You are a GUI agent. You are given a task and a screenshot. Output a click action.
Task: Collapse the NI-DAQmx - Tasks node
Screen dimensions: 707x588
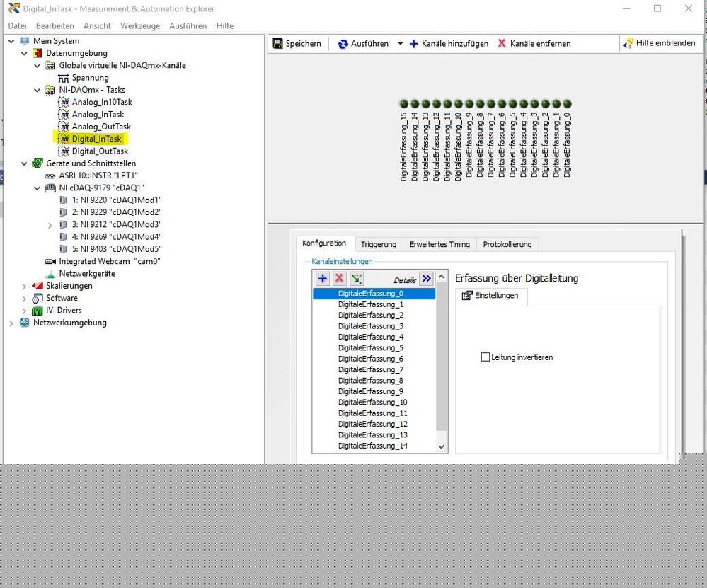coord(38,90)
